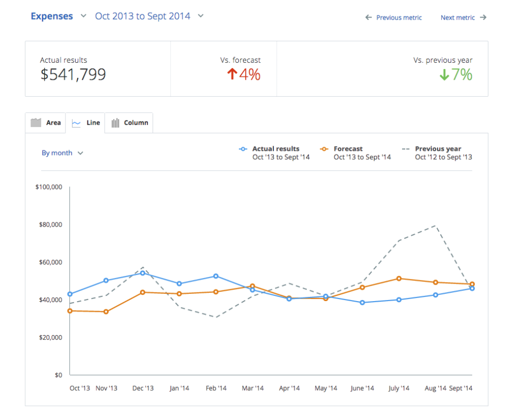Image resolution: width=518 pixels, height=420 pixels.
Task: Click the July '14 Forecast data point
Action: coord(399,278)
